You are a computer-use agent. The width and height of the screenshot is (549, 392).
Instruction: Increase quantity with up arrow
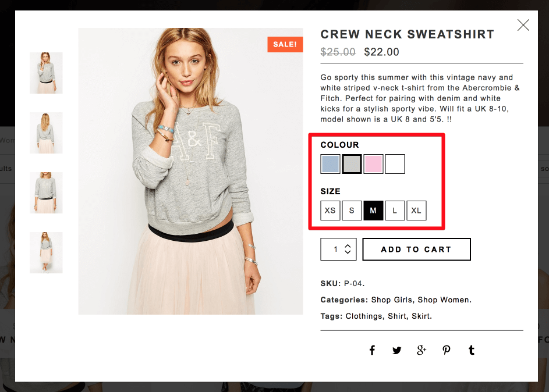348,246
